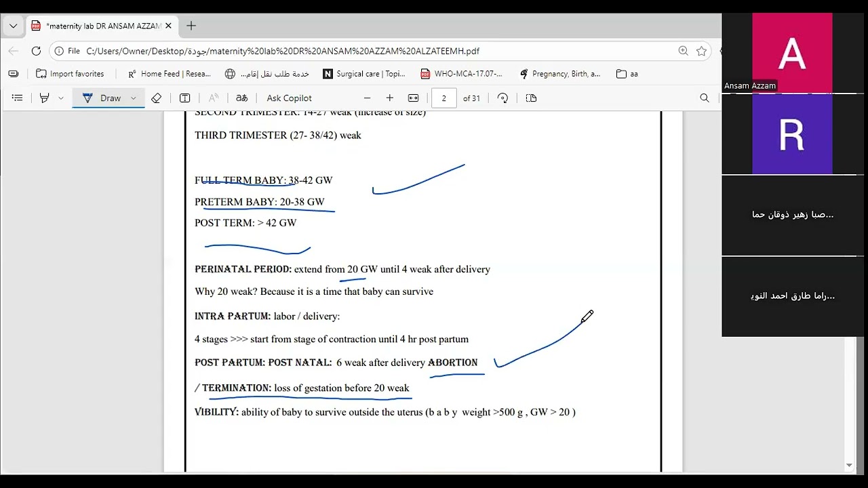The height and width of the screenshot is (488, 868).
Task: Open Import favorites bookmark
Action: pos(70,74)
